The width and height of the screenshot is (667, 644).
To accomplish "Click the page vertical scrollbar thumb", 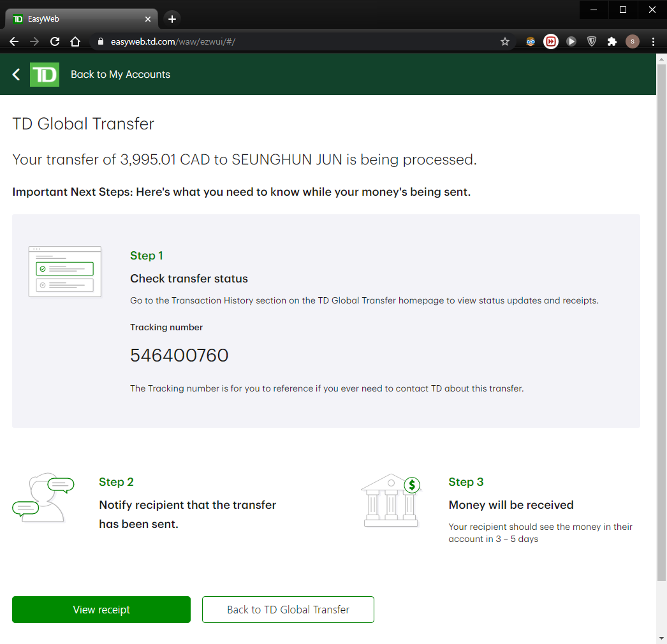I will coord(661,323).
